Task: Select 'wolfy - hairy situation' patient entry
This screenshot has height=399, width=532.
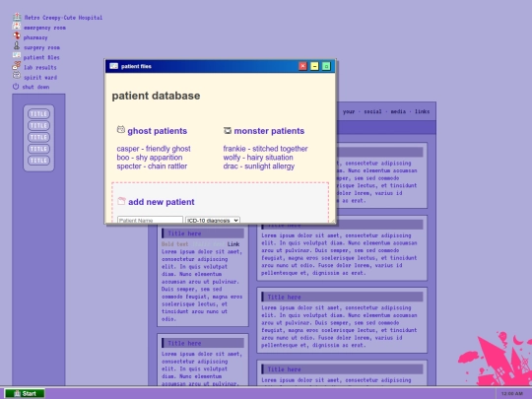Action: [258, 158]
